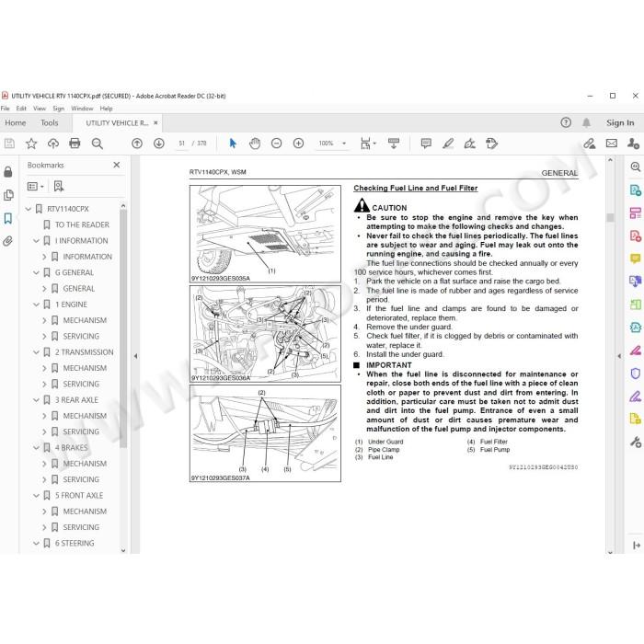Open the Edit menu

[21, 109]
